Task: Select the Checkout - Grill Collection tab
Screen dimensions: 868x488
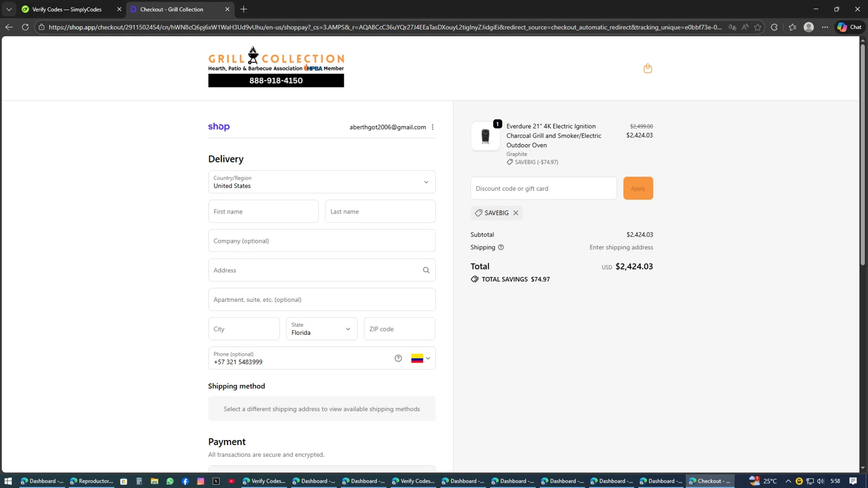Action: [x=179, y=9]
